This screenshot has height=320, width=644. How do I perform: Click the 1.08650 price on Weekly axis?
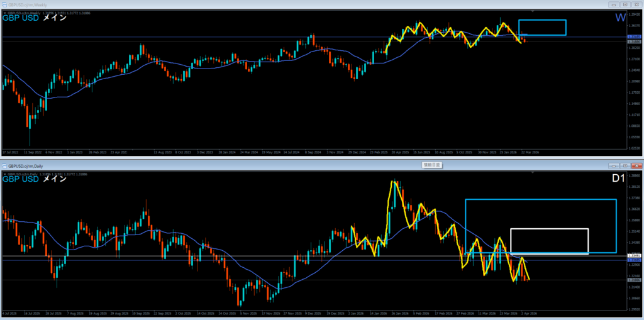point(635,126)
